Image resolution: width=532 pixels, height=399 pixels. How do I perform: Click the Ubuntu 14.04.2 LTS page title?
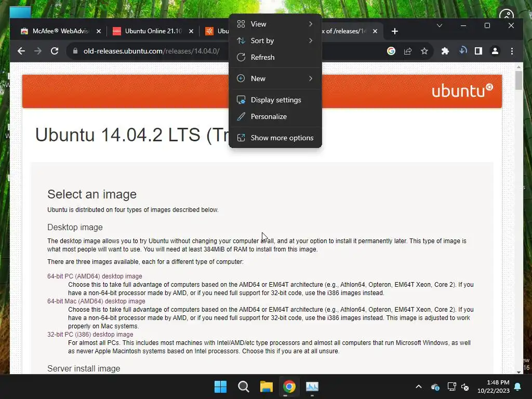click(132, 135)
